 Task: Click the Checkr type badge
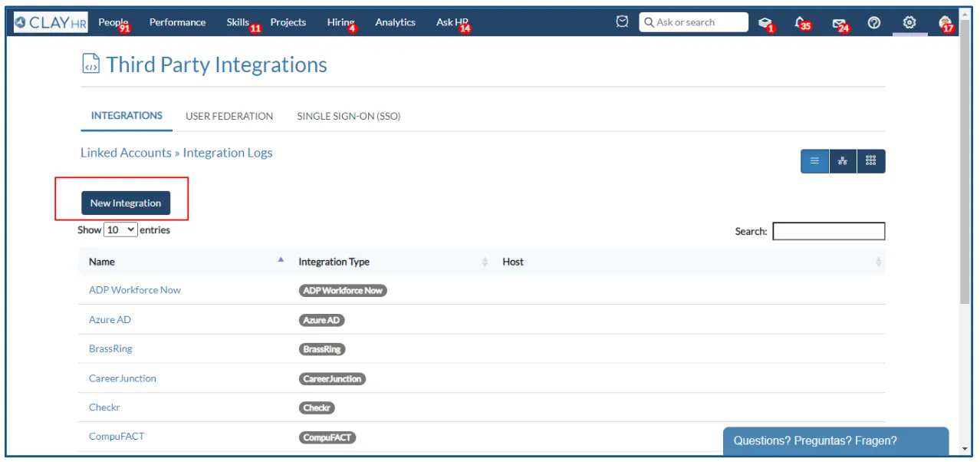(x=317, y=408)
